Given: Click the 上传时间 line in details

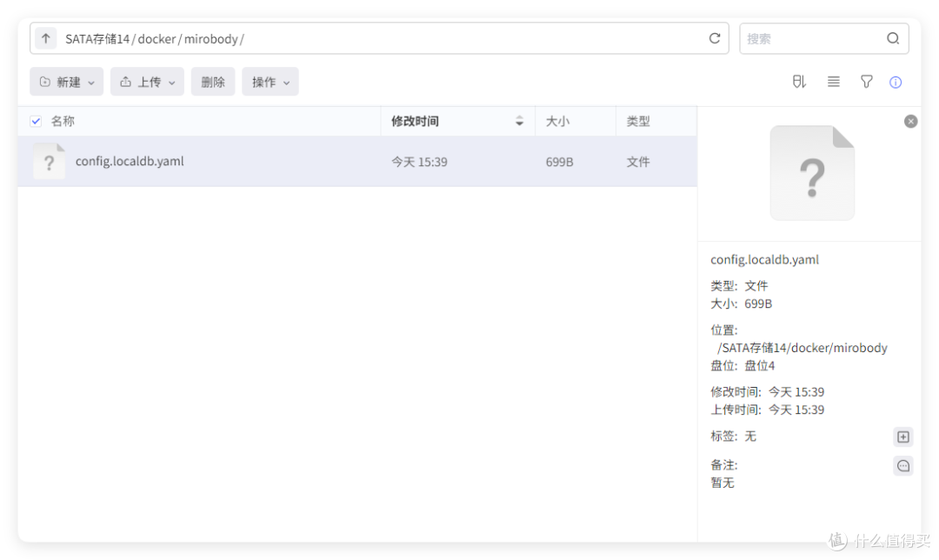Looking at the screenshot, I should pos(767,410).
